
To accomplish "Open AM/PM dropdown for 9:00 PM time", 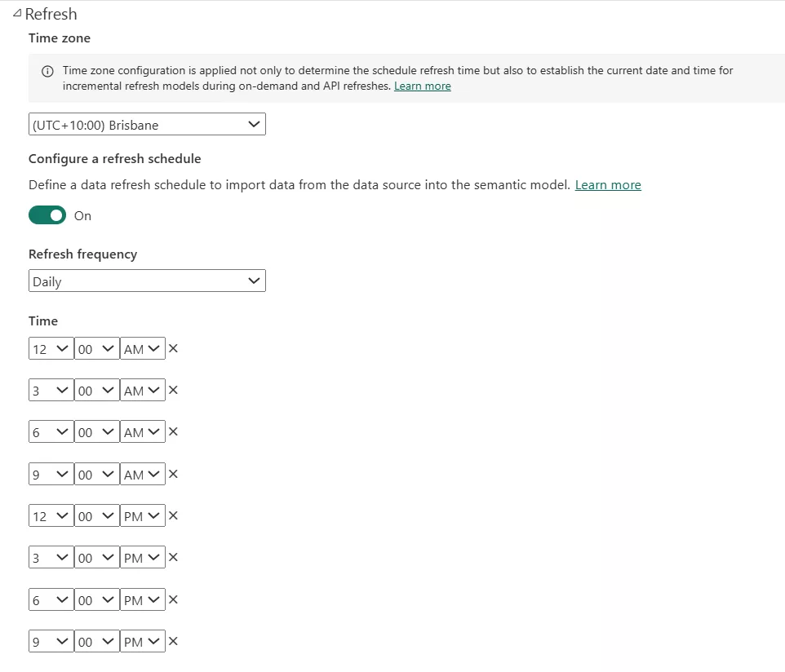I will point(143,641).
